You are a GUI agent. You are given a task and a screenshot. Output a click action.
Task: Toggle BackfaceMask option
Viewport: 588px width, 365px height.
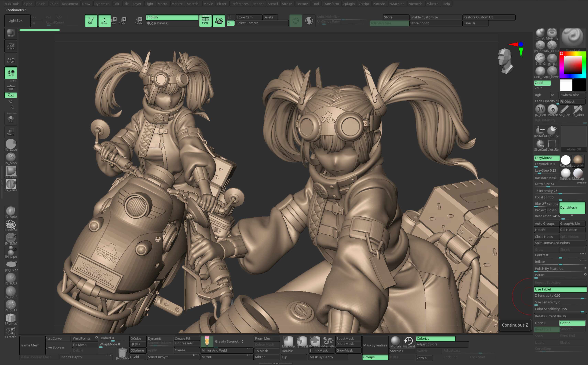(x=546, y=178)
